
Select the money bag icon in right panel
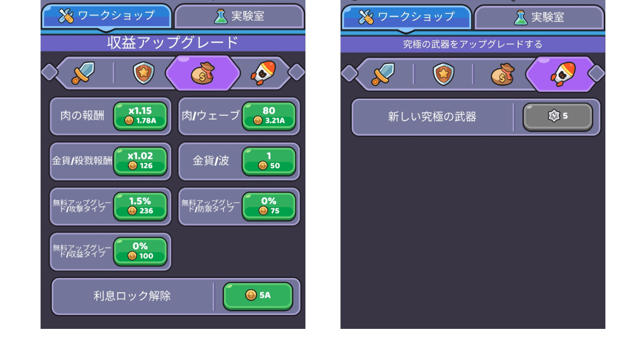[x=503, y=74]
